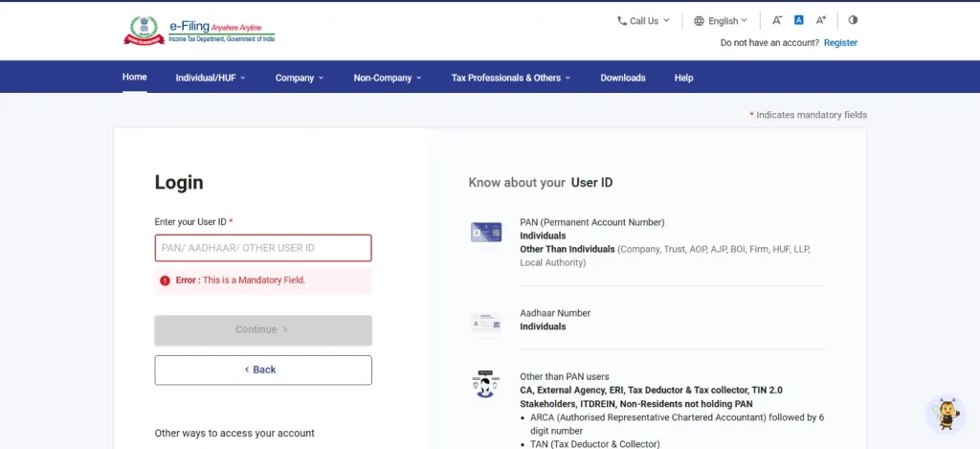Click the Register link
This screenshot has height=449, width=980.
(840, 42)
